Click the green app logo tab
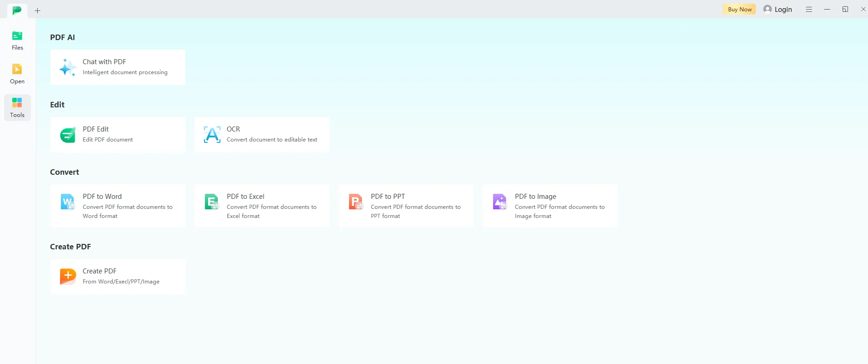868x364 pixels. click(x=17, y=10)
